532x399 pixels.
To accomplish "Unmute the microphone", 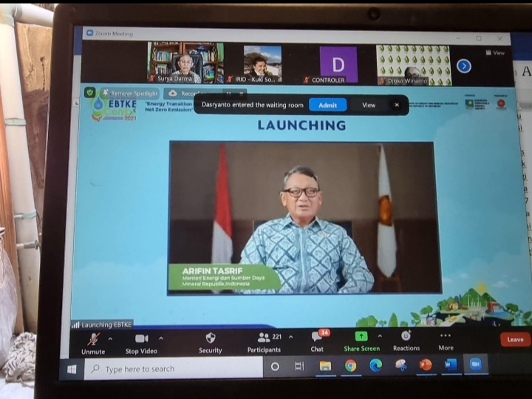I will [93, 343].
